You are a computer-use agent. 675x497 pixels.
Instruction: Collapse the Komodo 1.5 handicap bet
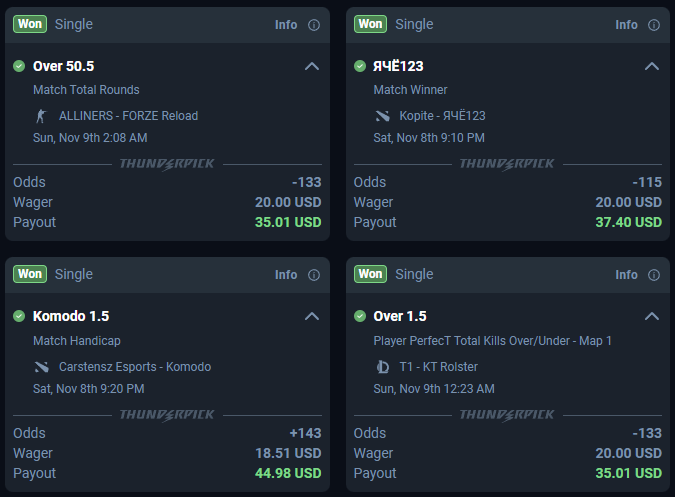tap(311, 316)
